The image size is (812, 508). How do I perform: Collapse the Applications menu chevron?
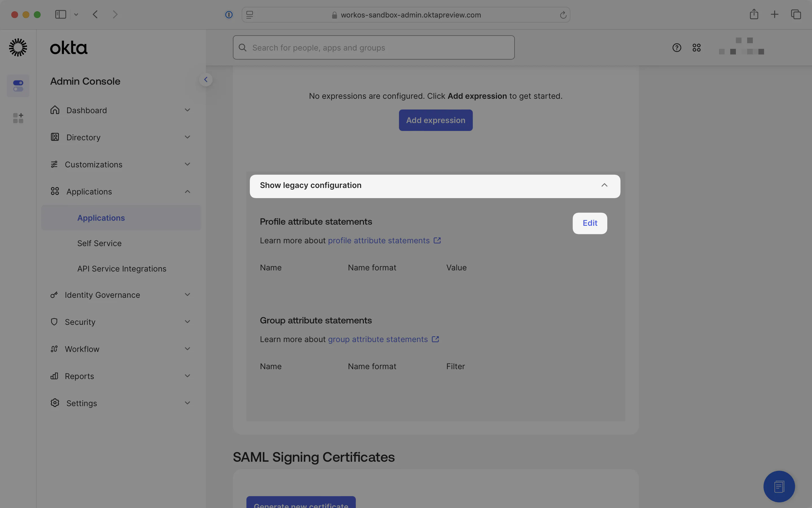[187, 192]
